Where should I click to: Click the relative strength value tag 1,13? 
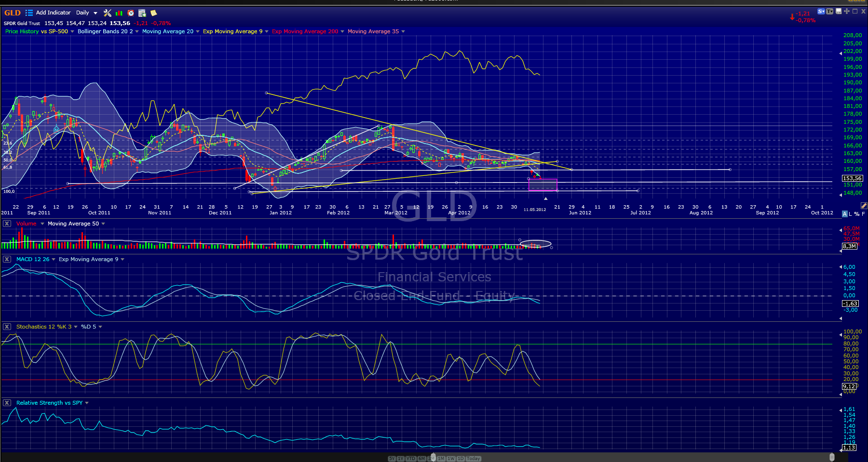coord(849,448)
